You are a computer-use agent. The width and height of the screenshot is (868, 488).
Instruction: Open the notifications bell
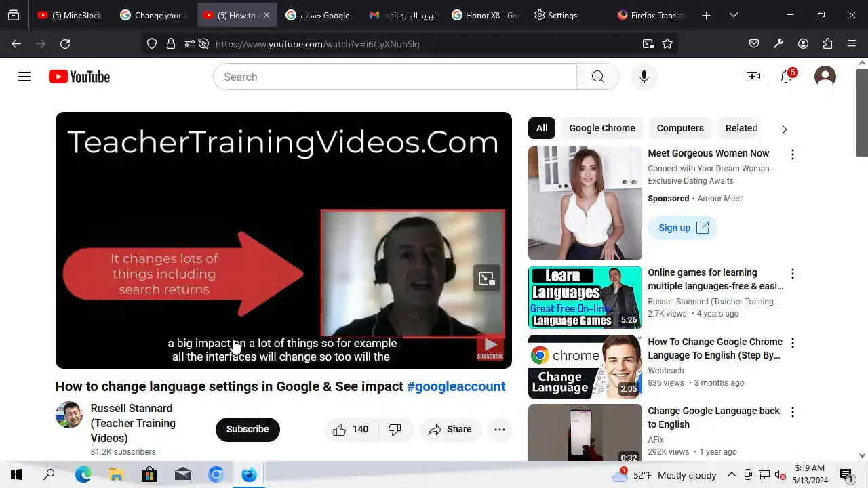click(786, 77)
